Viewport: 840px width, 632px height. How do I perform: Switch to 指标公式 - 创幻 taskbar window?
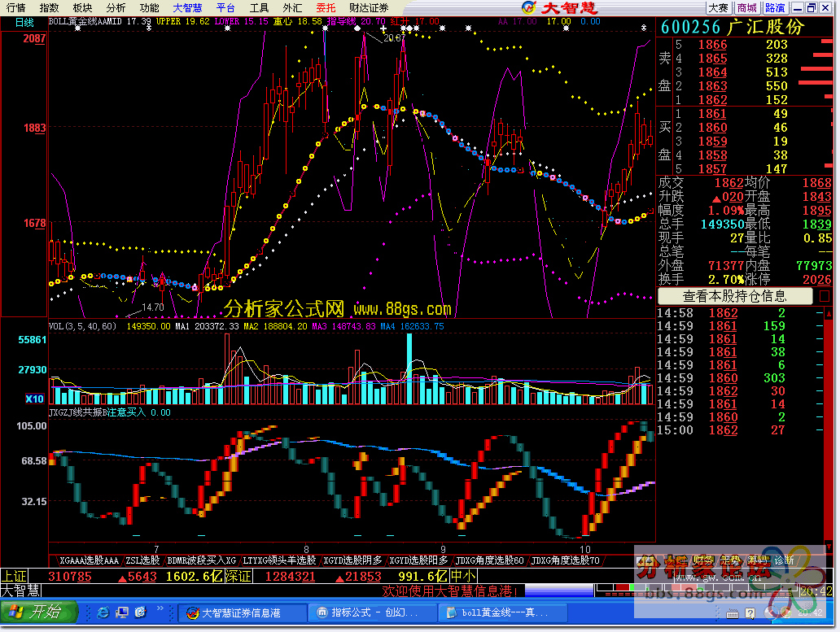pyautogui.click(x=373, y=612)
